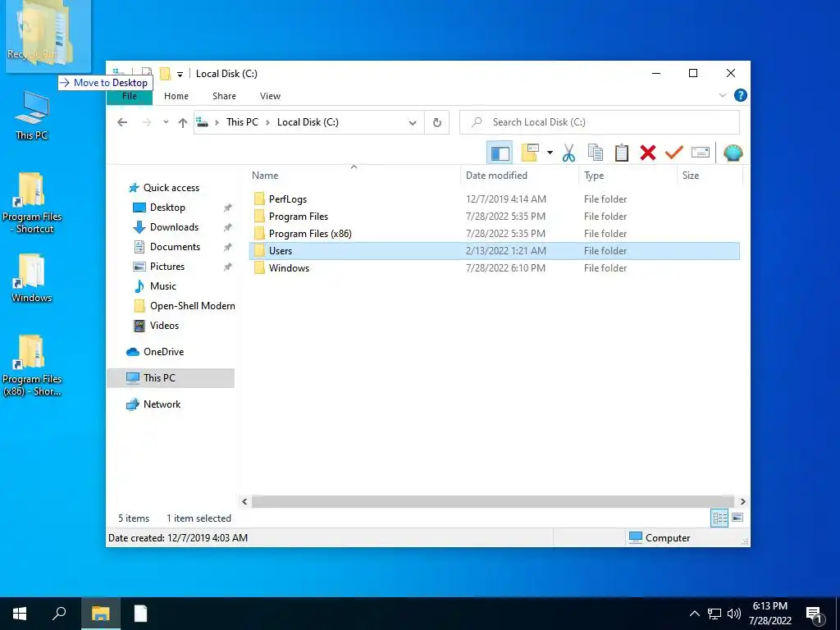
Task: Switch to the Home ribbon tab
Action: (x=176, y=96)
